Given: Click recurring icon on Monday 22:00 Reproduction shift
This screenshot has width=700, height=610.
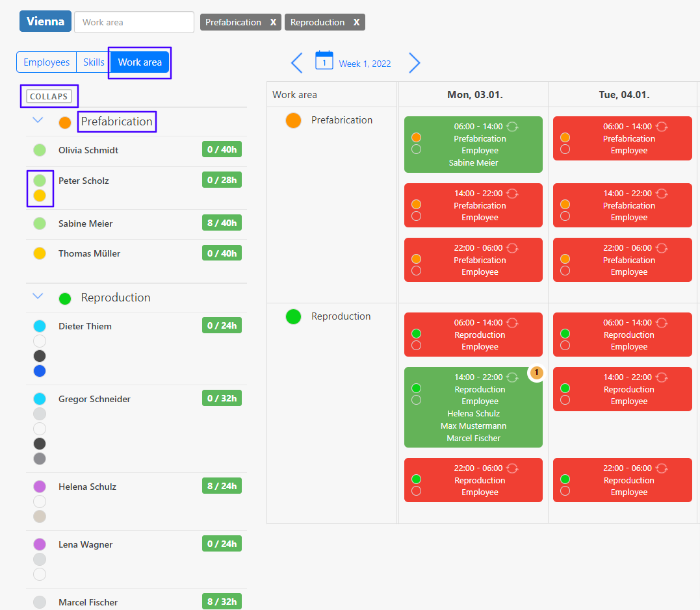Looking at the screenshot, I should point(512,468).
